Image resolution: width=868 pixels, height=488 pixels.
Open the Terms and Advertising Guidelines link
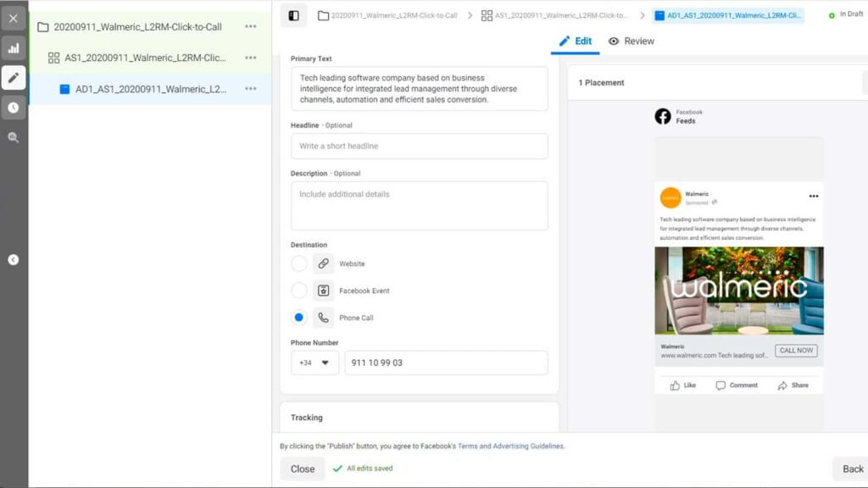510,446
